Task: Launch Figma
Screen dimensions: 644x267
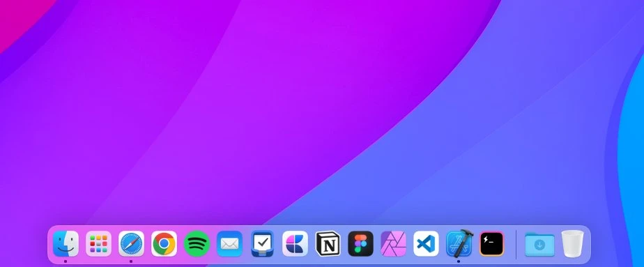Action: tap(360, 243)
